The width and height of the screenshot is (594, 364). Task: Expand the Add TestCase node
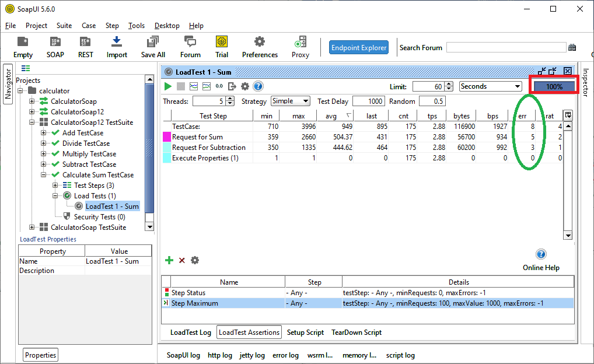pos(44,133)
